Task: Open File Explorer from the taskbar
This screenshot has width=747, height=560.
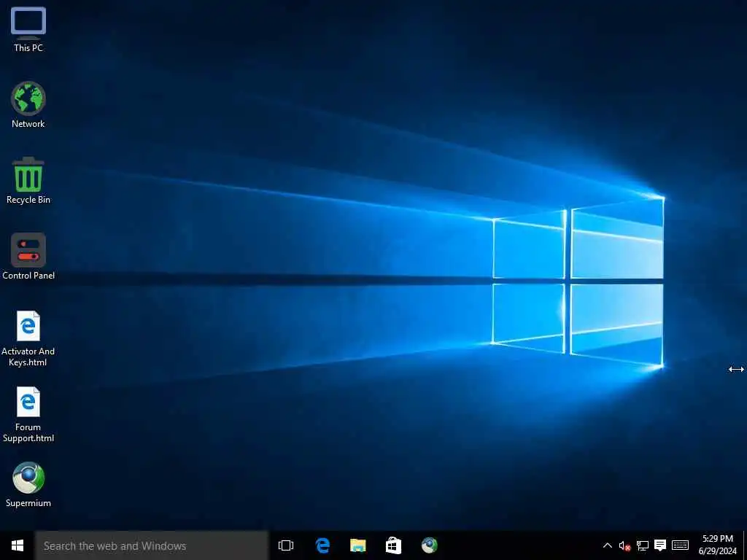Action: pos(357,545)
